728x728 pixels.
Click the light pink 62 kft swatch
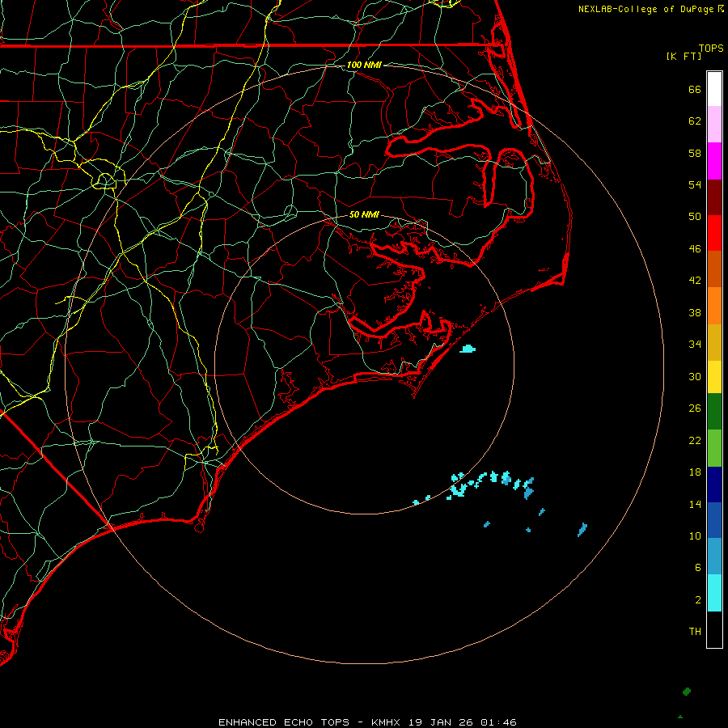pos(714,125)
